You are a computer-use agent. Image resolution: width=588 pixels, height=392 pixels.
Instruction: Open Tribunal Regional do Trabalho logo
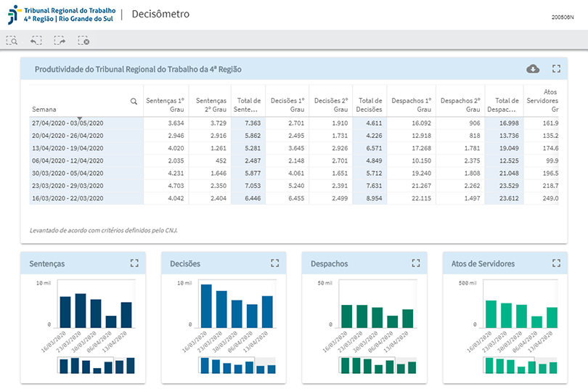[58, 15]
